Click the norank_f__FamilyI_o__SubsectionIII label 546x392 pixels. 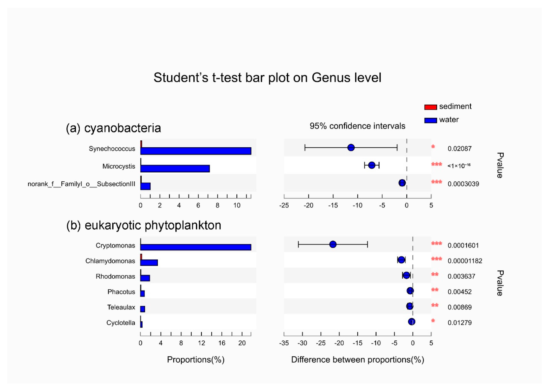pos(81,184)
